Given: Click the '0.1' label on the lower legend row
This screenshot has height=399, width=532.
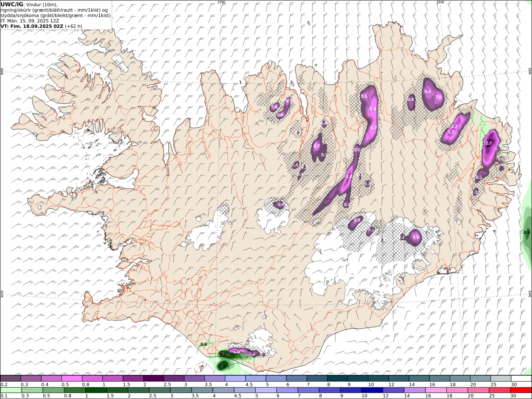Looking at the screenshot, I should pos(4,396).
